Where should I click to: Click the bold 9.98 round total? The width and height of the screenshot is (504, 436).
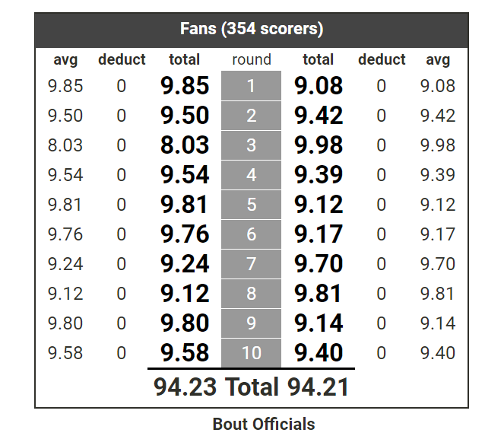pos(319,145)
